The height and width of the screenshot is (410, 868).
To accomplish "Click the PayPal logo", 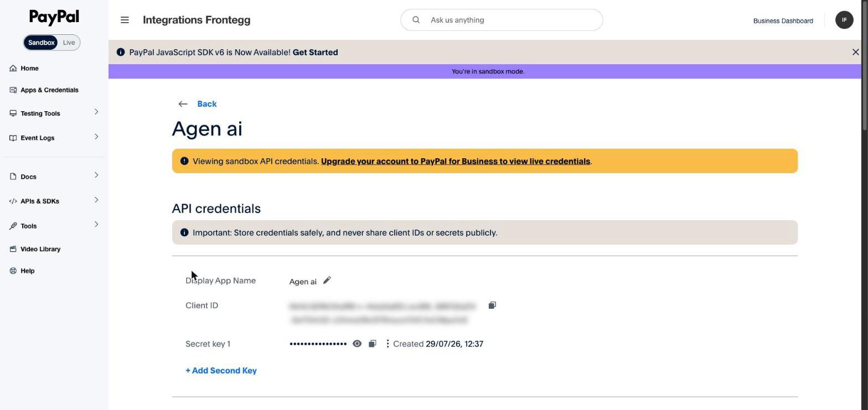I will (x=54, y=17).
